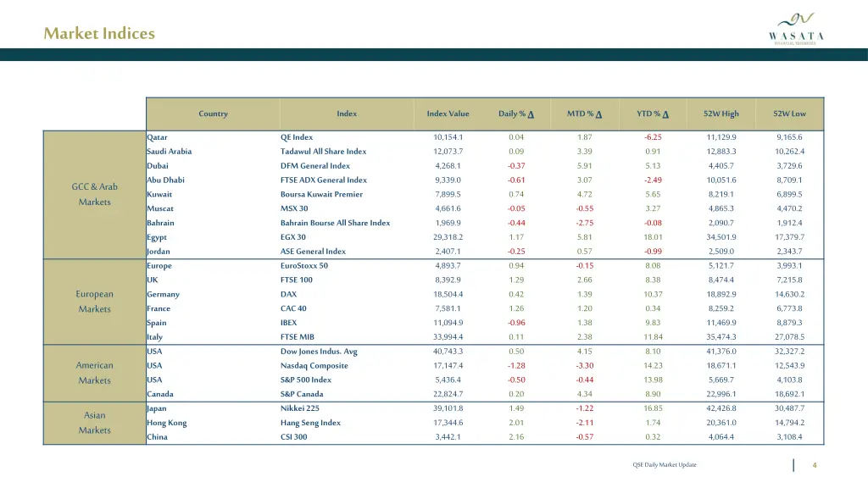Click the YTD %Δ column header

[x=651, y=114]
